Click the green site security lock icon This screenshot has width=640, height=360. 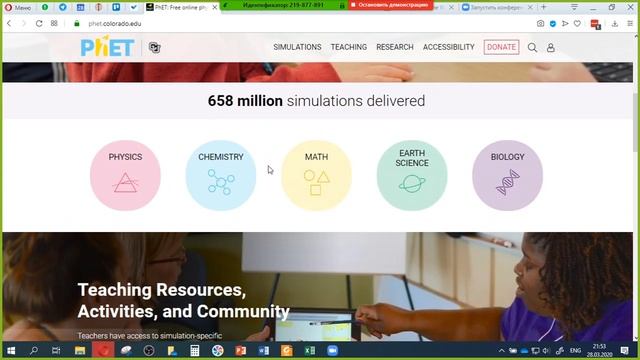pos(77,24)
